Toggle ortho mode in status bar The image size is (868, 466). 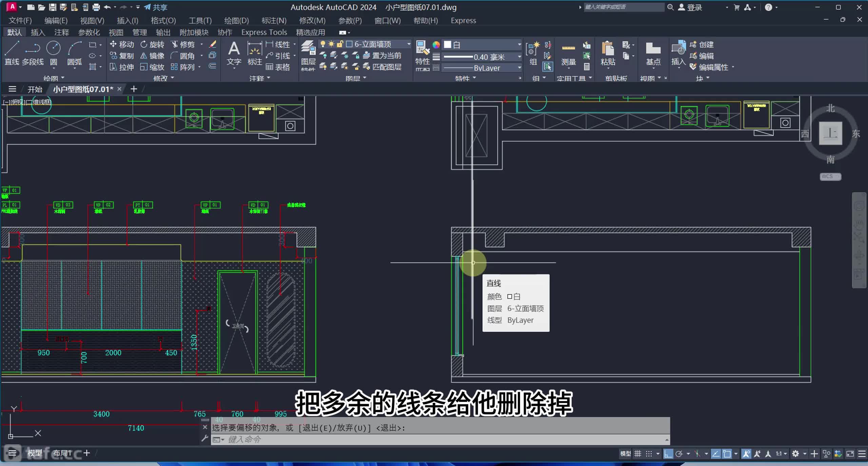(x=668, y=453)
